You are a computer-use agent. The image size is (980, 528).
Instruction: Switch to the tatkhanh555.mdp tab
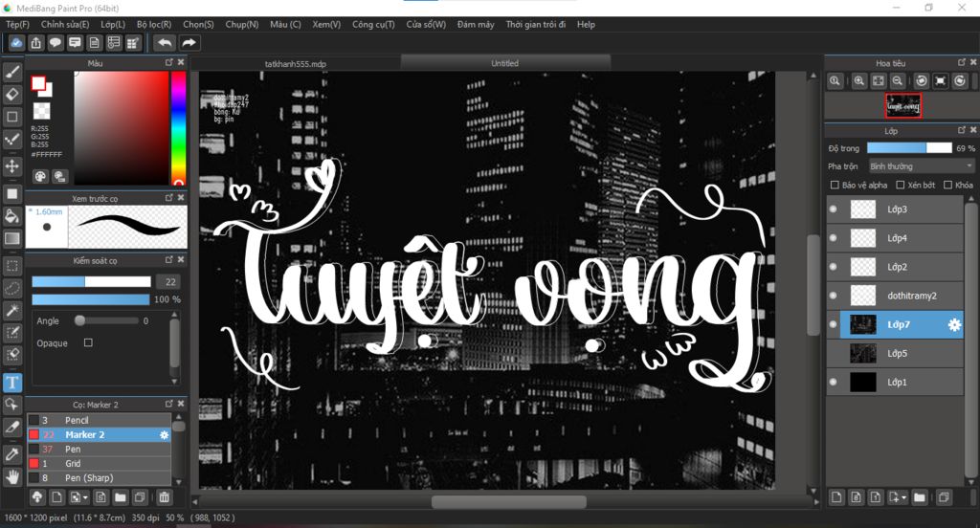point(295,63)
